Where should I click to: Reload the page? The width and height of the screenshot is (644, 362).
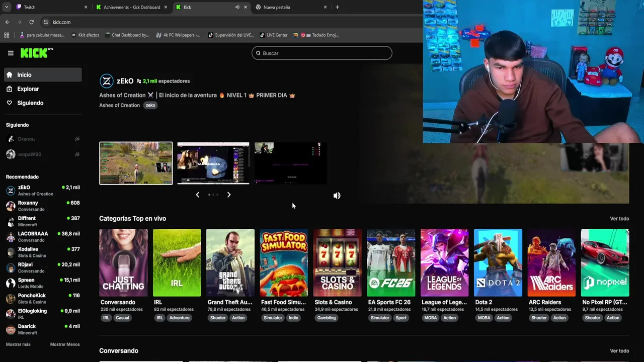(31, 22)
